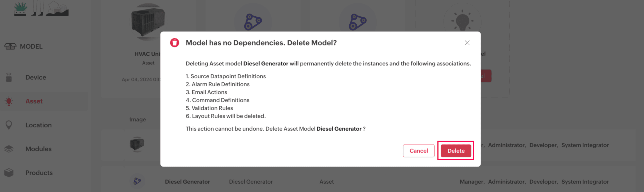The height and width of the screenshot is (192, 644).
Task: Click the lightbulb icon on the new model card
Action: pos(462,20)
